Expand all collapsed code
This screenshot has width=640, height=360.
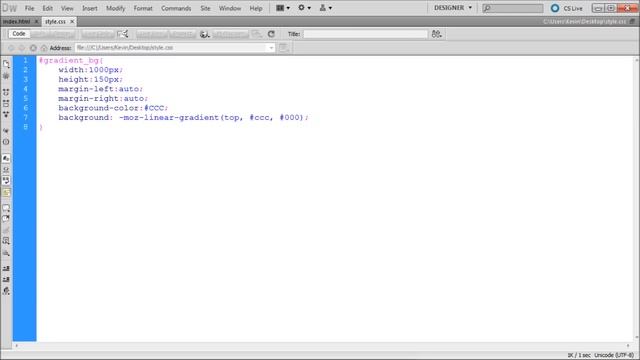point(6,115)
